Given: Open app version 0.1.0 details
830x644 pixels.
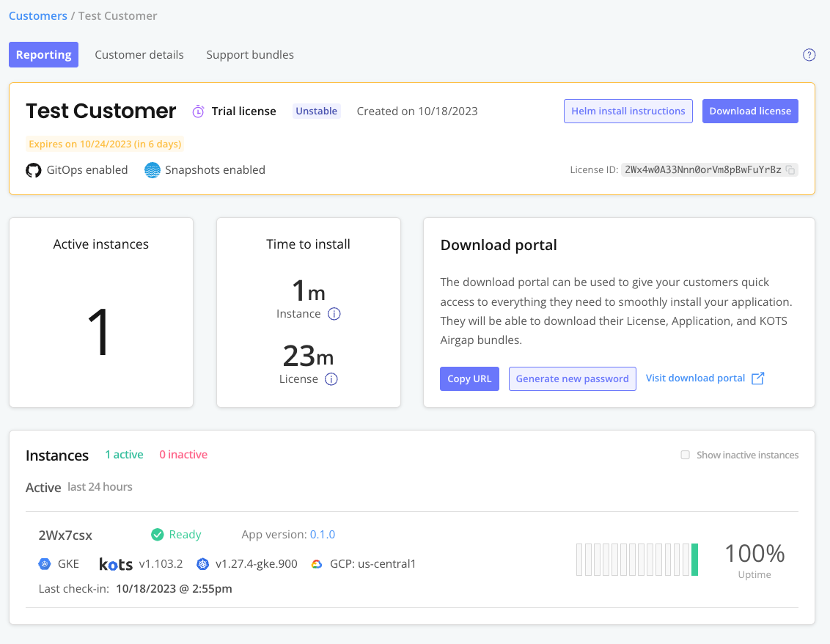Looking at the screenshot, I should pos(323,534).
